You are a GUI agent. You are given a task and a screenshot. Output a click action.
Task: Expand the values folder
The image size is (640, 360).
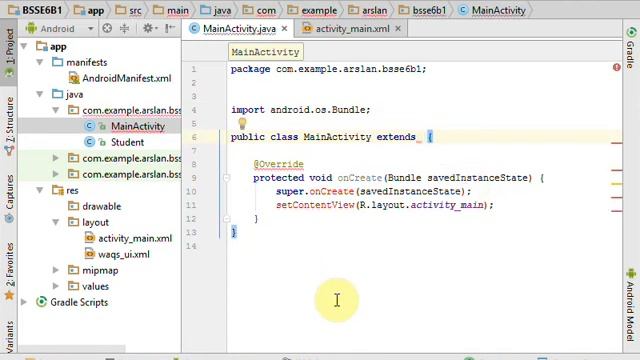pyautogui.click(x=56, y=286)
